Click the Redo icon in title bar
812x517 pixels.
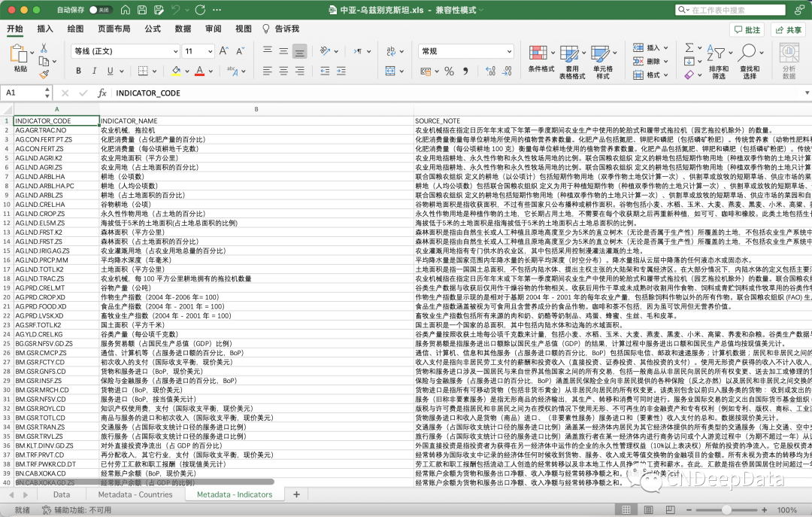[x=201, y=9]
